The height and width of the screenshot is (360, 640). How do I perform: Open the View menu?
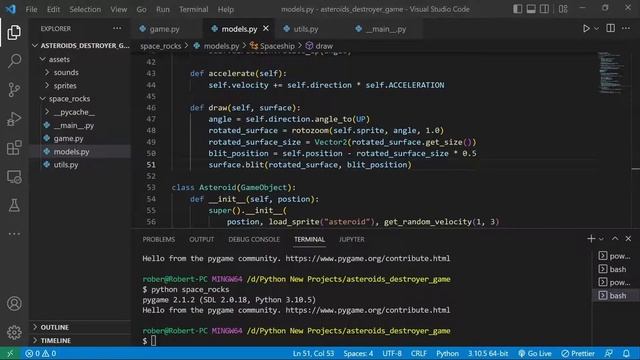118,9
